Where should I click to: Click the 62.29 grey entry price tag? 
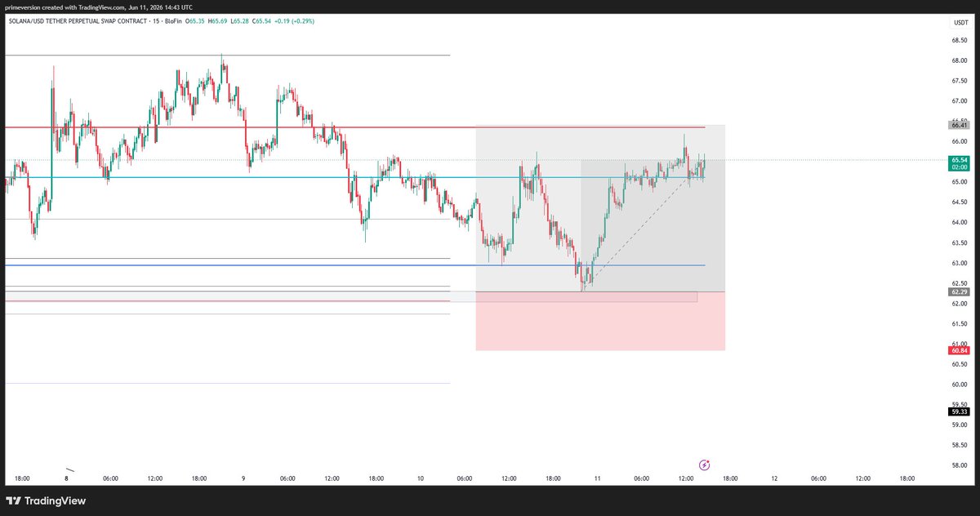pos(959,291)
